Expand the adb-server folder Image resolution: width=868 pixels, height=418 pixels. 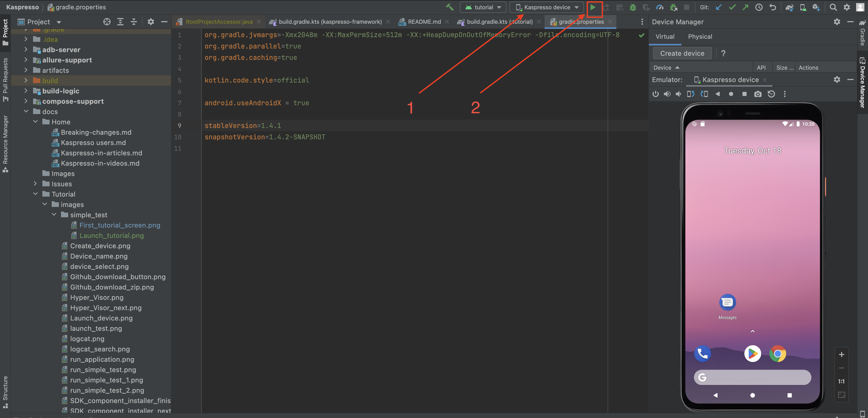click(26, 50)
